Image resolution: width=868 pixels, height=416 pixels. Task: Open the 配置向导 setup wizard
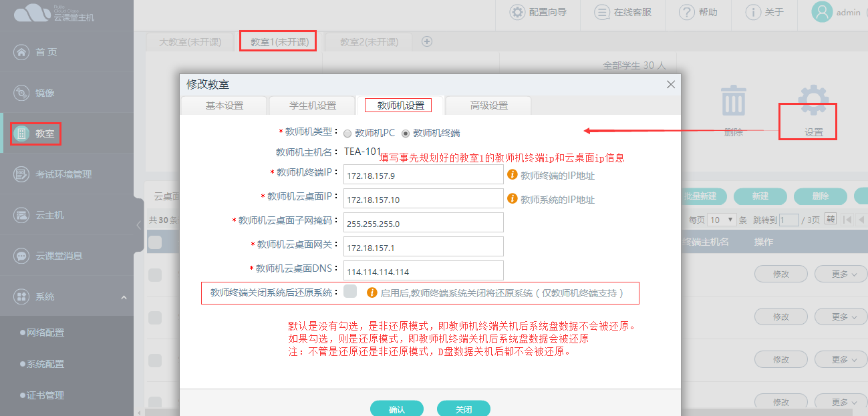[x=538, y=12]
